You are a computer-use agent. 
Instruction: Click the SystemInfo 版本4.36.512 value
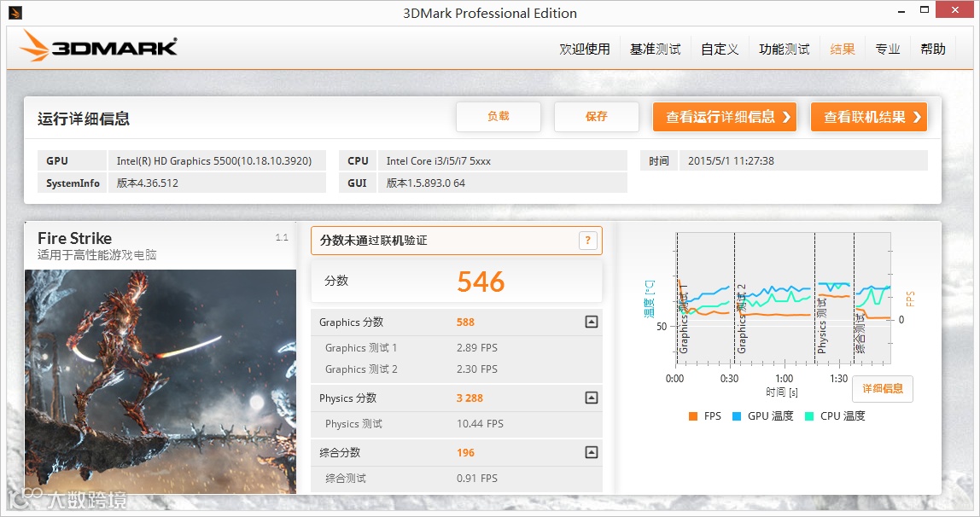(217, 183)
